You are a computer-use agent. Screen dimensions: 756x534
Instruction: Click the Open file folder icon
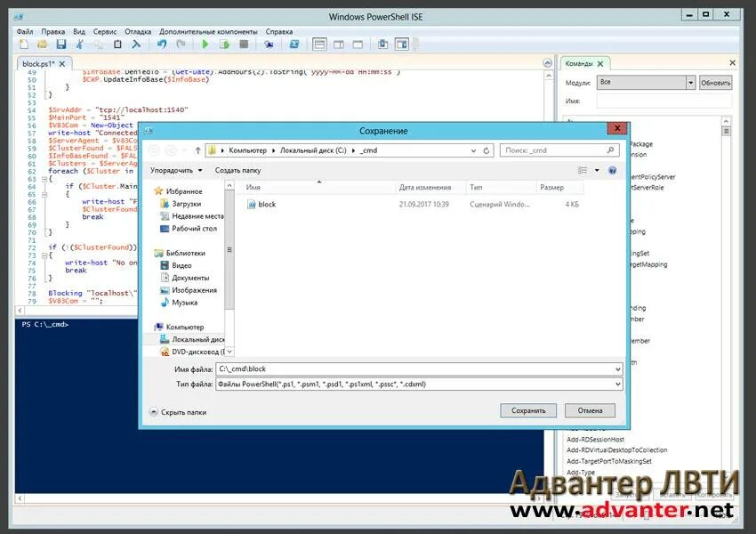coord(42,44)
